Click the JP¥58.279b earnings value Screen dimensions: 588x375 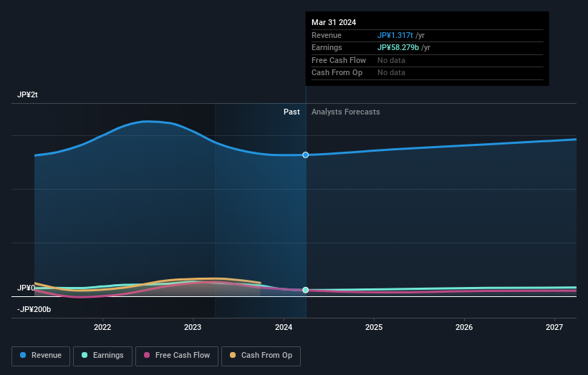[398, 47]
